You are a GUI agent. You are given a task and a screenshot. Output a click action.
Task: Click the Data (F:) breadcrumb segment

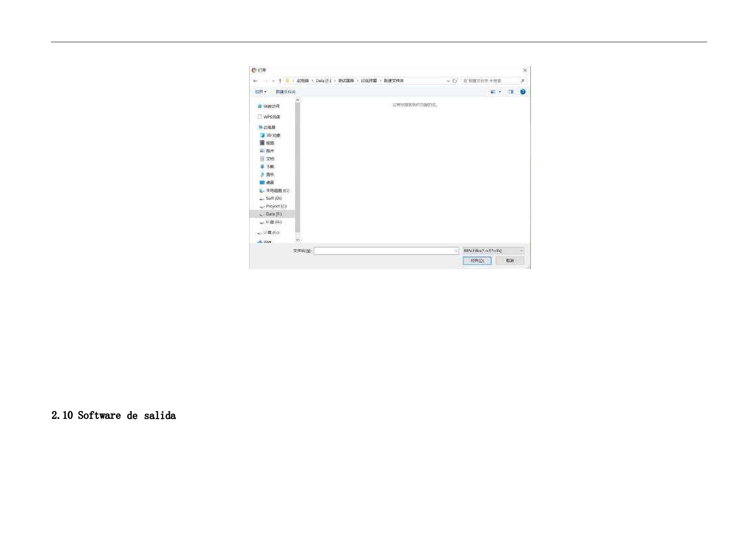tap(323, 81)
